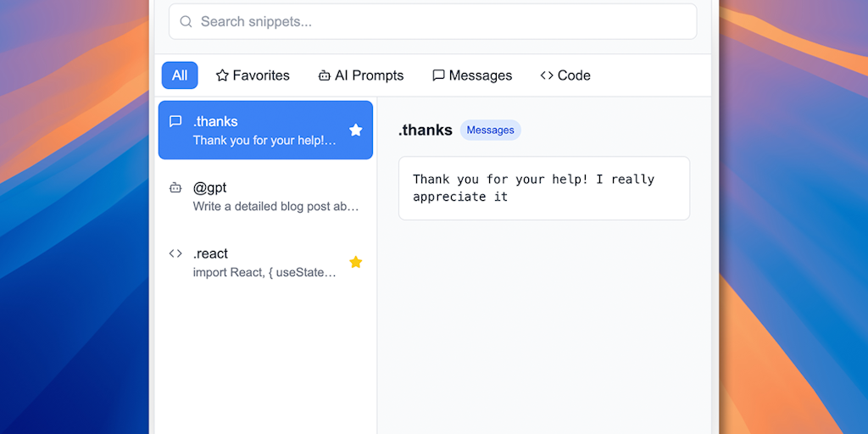Click the .thanks heading in detail pane
This screenshot has height=434, width=868.
coord(425,130)
